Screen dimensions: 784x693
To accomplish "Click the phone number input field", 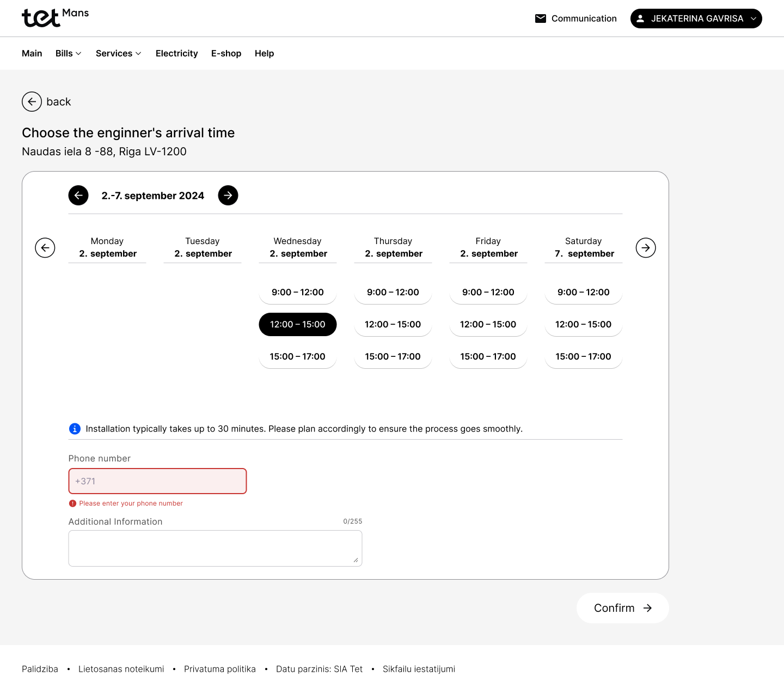I will 157,481.
